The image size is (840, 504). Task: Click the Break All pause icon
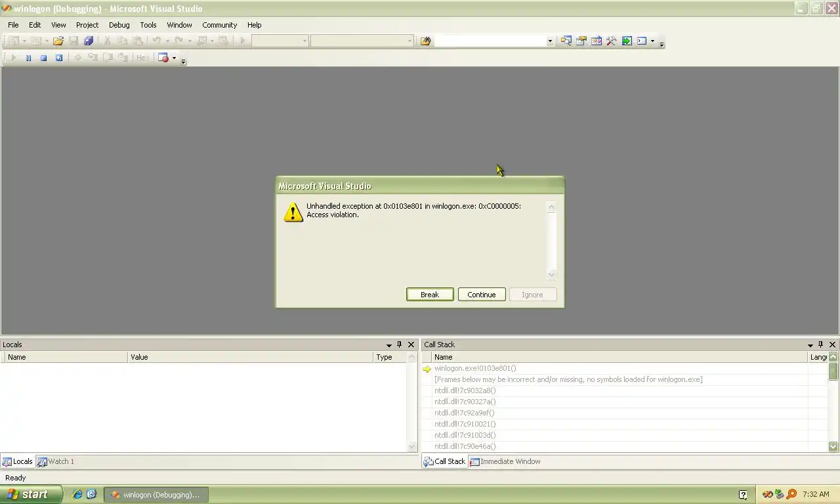[x=28, y=58]
